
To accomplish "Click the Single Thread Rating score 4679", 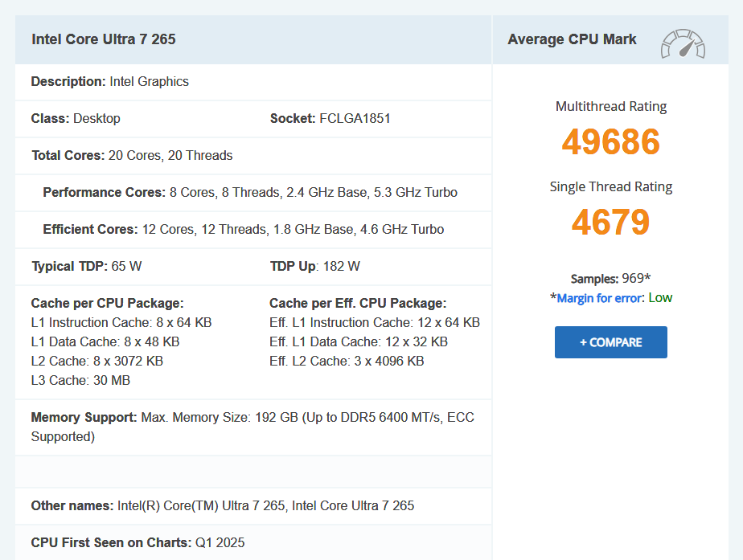I will pyautogui.click(x=610, y=223).
